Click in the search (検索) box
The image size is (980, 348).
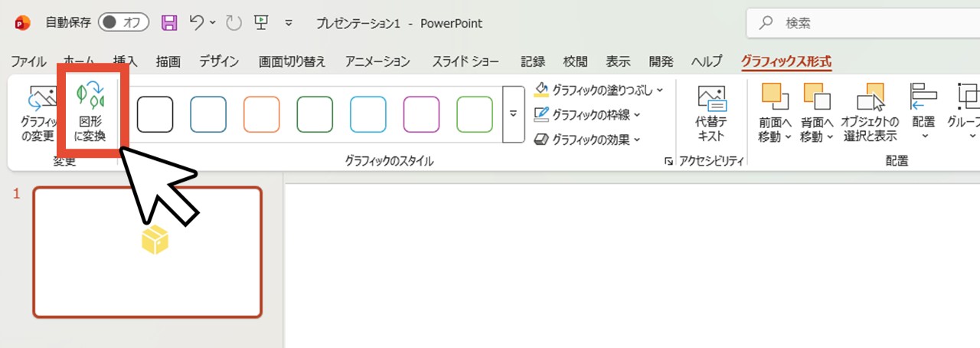pyautogui.click(x=864, y=24)
